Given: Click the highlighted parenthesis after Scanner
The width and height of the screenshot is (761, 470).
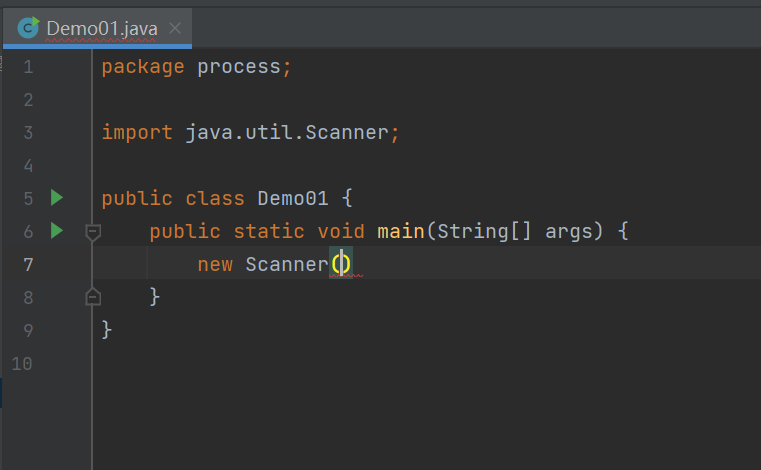Looking at the screenshot, I should pyautogui.click(x=336, y=264).
